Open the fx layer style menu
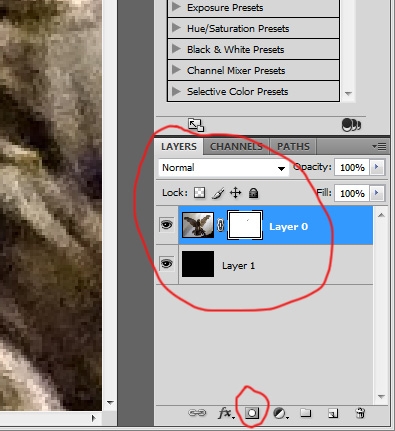 [x=226, y=413]
